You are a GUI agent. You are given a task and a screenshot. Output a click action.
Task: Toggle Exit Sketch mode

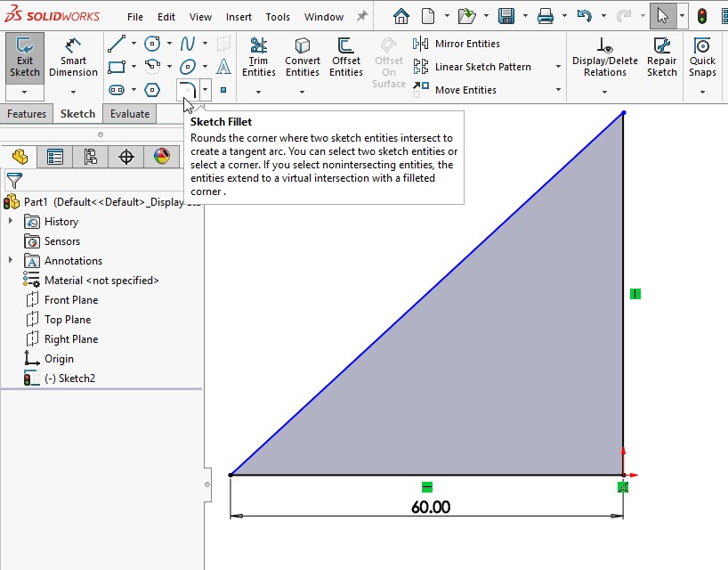(x=25, y=58)
